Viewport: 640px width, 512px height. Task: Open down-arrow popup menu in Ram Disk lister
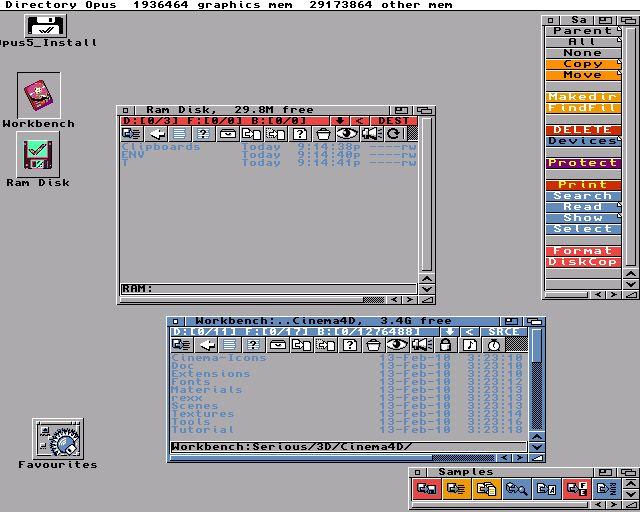click(340, 121)
